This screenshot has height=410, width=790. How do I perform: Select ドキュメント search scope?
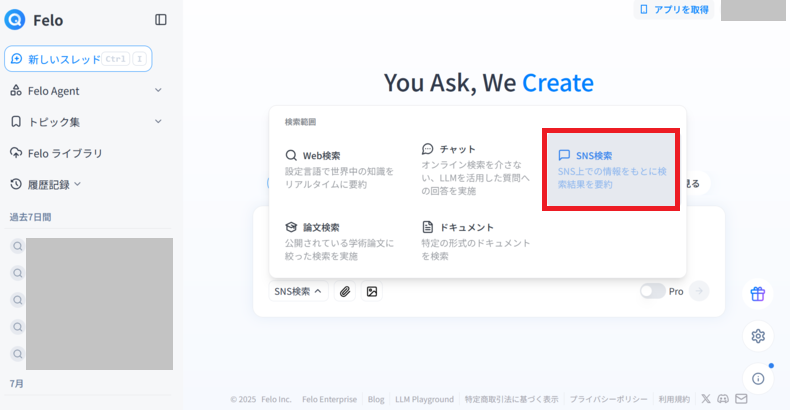(x=476, y=241)
